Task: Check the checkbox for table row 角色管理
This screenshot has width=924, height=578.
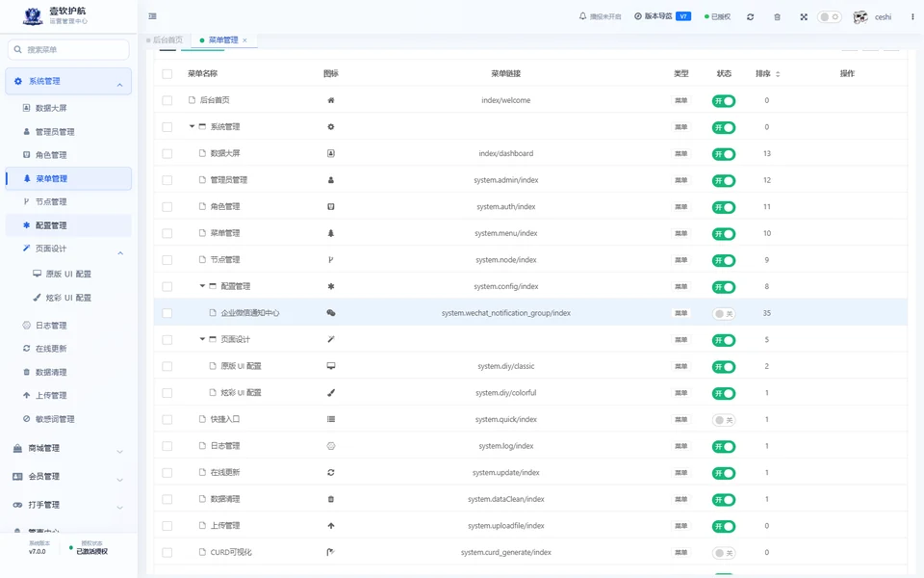Action: pos(167,207)
